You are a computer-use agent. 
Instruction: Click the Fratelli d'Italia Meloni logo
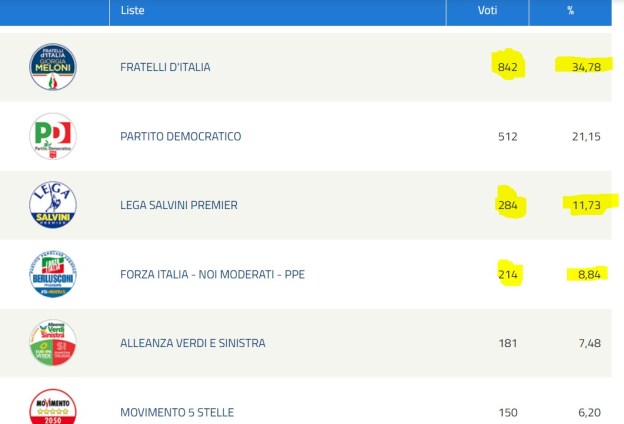[x=53, y=67]
